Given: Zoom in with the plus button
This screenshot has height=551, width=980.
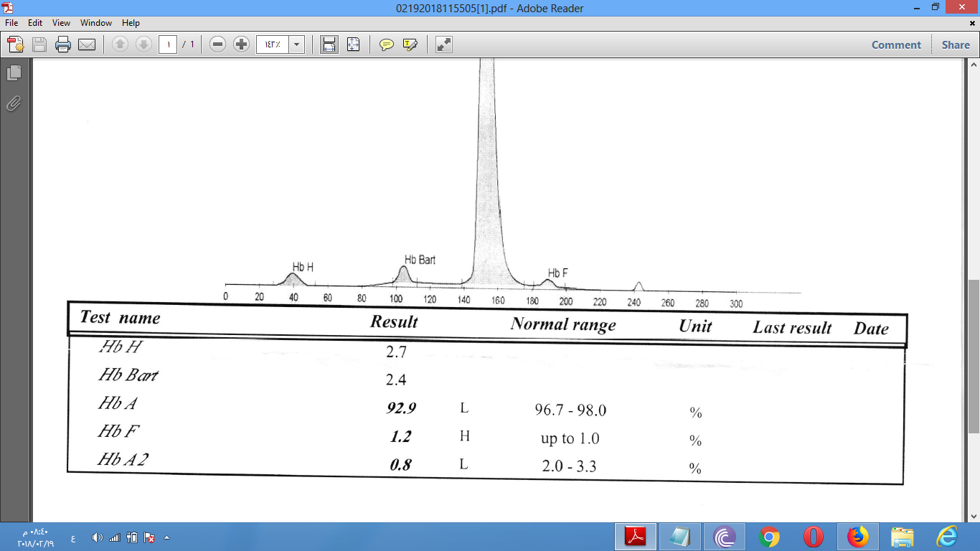Looking at the screenshot, I should [x=242, y=44].
